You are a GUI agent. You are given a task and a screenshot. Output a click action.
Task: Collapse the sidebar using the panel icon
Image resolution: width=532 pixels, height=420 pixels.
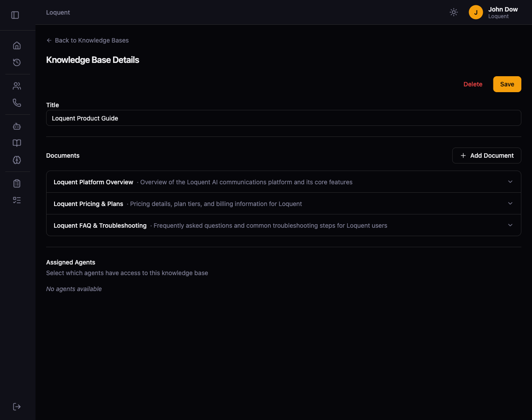[15, 15]
